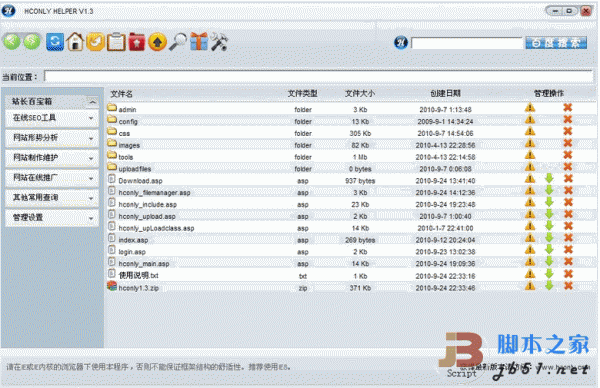Delete the css folder
This screenshot has height=388, width=600.
[x=568, y=132]
